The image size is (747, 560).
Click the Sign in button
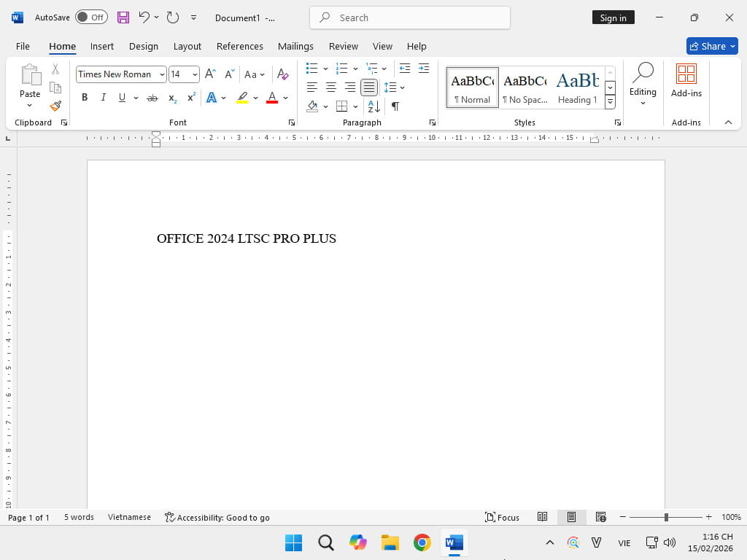(x=613, y=17)
